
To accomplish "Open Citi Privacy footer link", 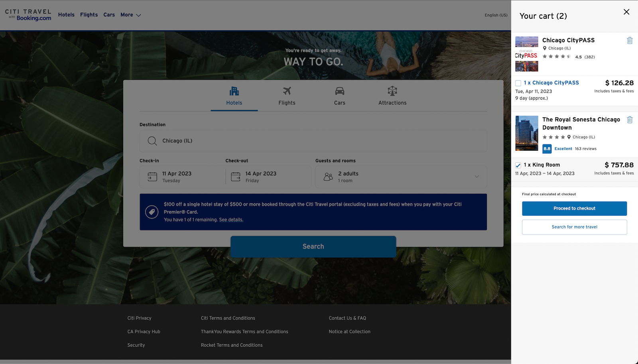I will (x=139, y=318).
